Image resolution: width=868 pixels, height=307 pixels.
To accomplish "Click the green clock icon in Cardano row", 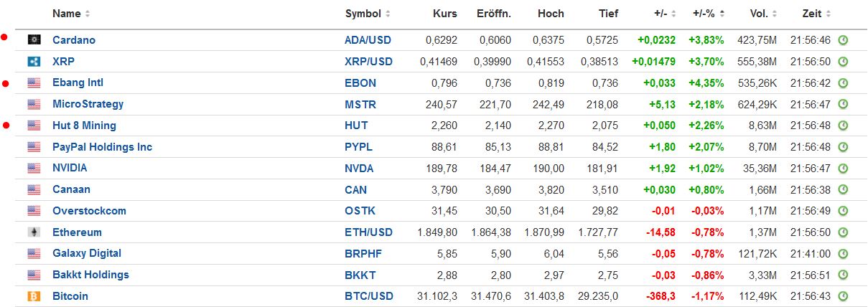I will 844,40.
